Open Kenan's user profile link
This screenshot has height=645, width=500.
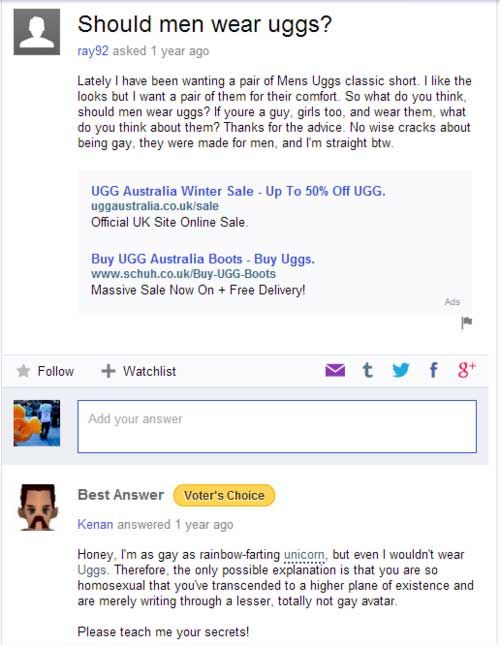(x=95, y=524)
